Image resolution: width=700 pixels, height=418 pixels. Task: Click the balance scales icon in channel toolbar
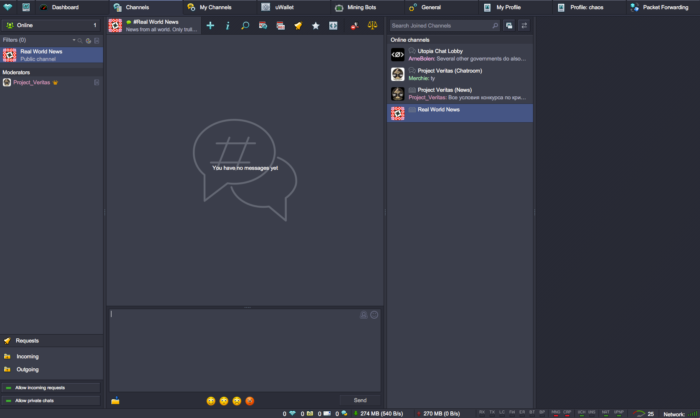tap(370, 25)
